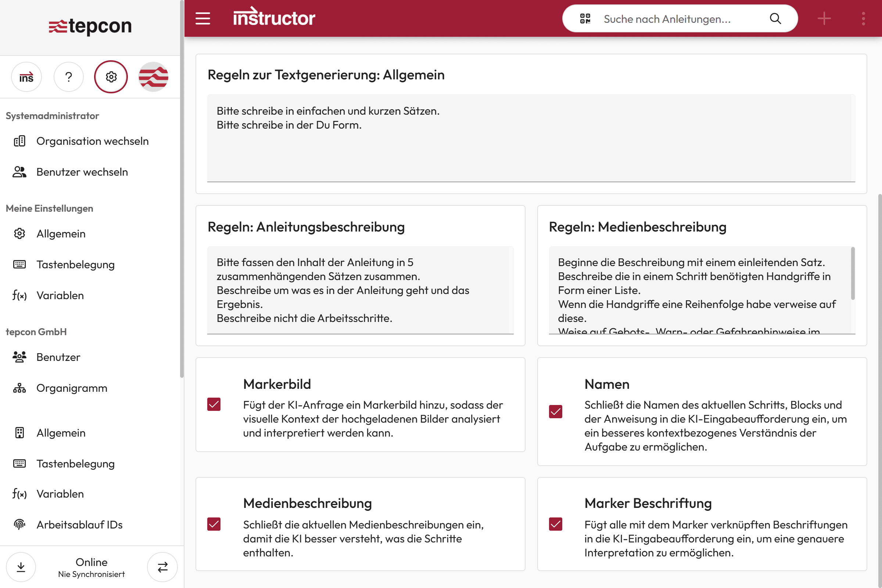Click the search magnifier icon
Screen dimensions: 882x588
click(775, 18)
